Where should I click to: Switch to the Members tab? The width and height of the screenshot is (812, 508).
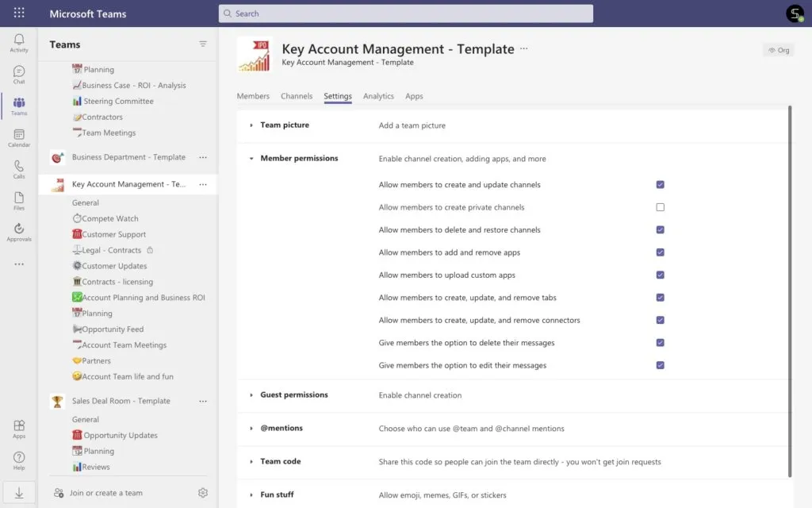click(253, 96)
